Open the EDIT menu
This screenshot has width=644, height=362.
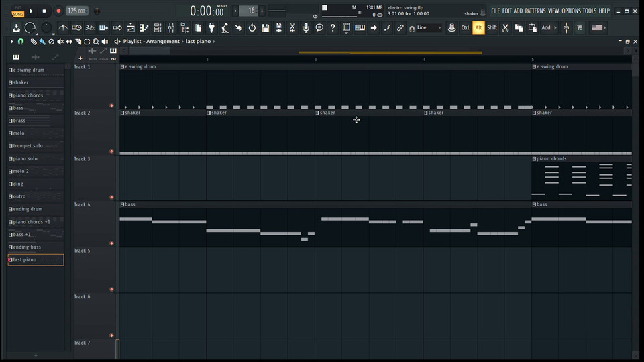point(507,11)
